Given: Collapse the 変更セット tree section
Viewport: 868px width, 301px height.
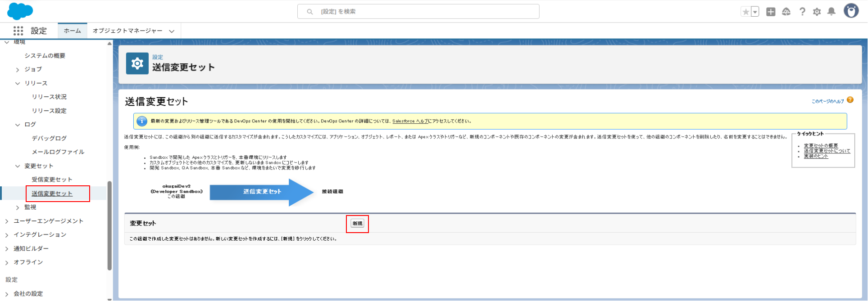Looking at the screenshot, I should coord(18,166).
